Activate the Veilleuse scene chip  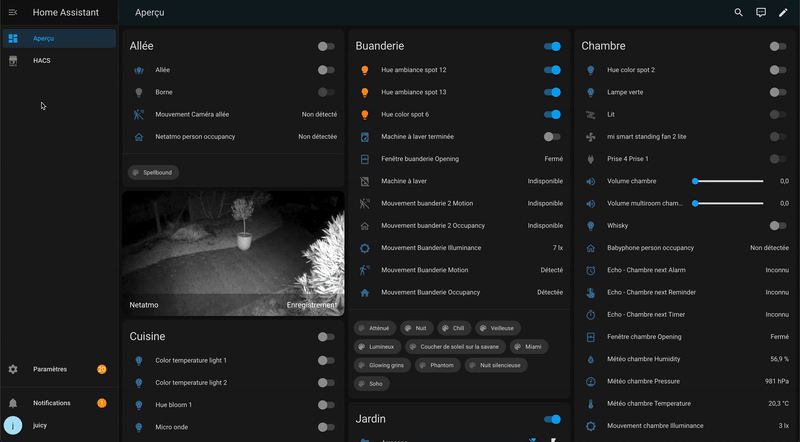[x=498, y=328]
